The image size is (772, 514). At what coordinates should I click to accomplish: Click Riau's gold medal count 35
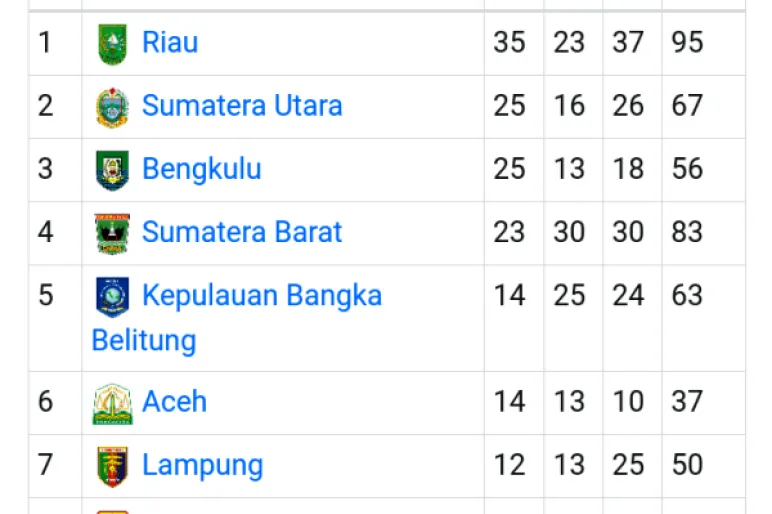click(509, 43)
